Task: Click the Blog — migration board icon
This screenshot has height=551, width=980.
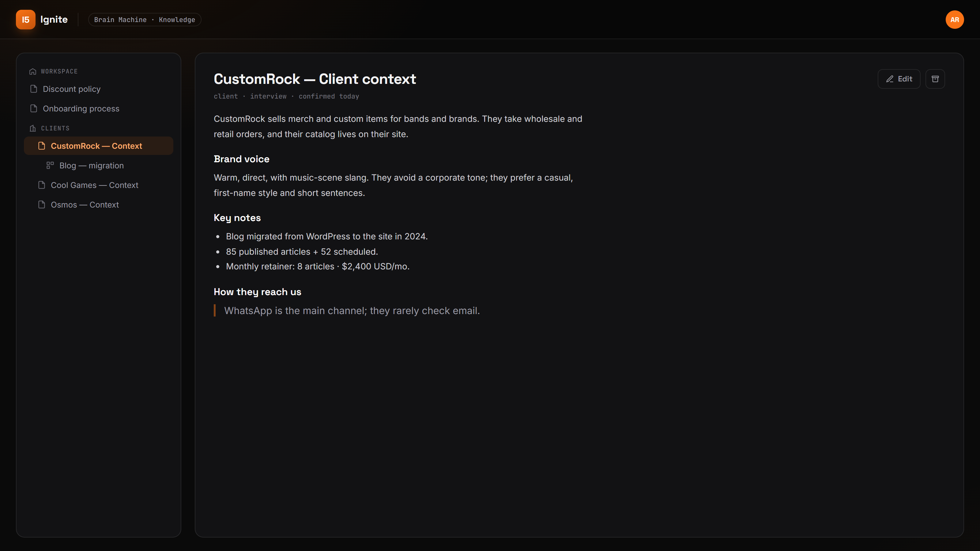Action: coord(50,165)
